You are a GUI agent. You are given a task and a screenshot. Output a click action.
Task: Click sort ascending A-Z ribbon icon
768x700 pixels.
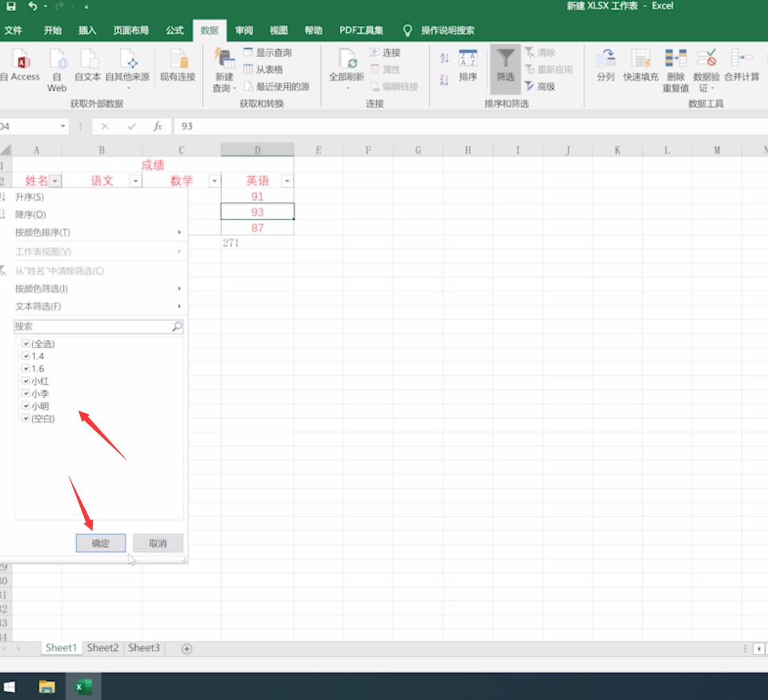(444, 58)
